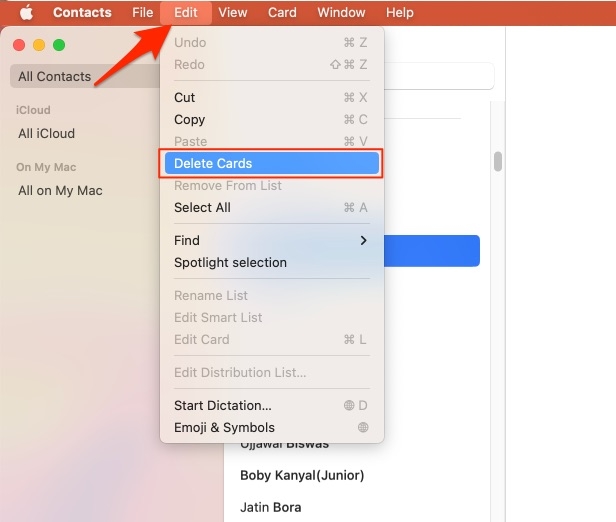This screenshot has height=522, width=616.
Task: Select contact Jatin Bora
Action: (x=271, y=507)
